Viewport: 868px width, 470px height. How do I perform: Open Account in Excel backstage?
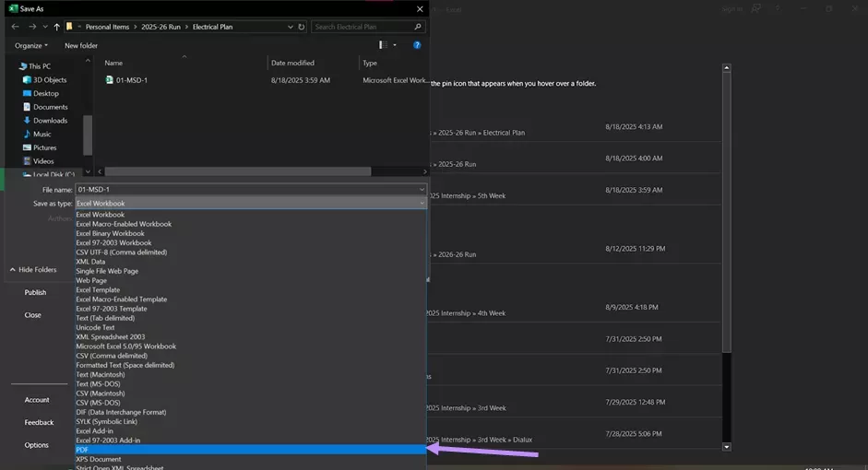click(37, 400)
